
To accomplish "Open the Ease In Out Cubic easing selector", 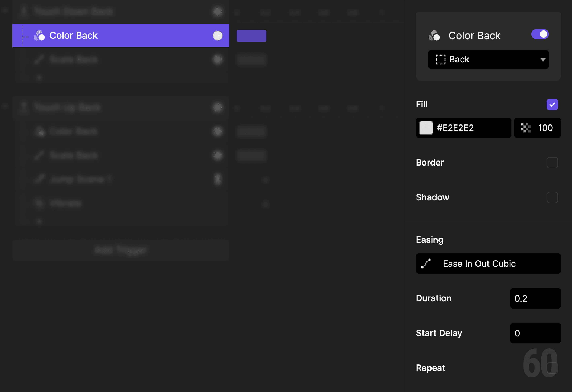I will point(488,264).
